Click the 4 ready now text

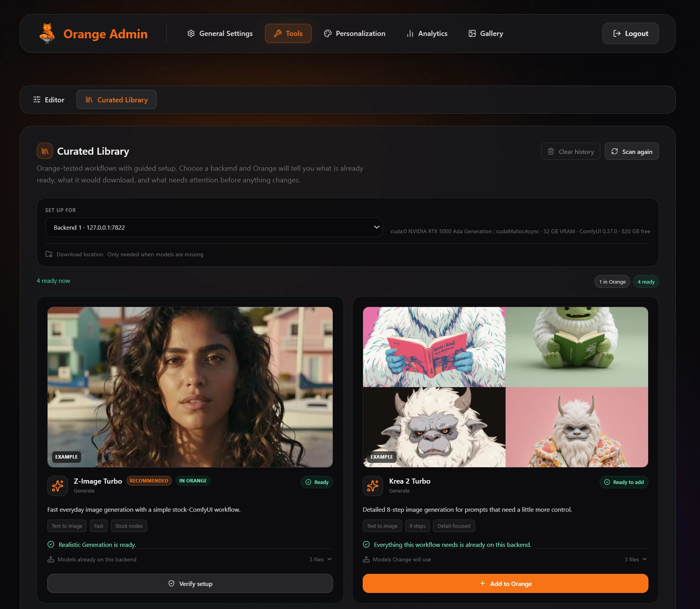(53, 280)
